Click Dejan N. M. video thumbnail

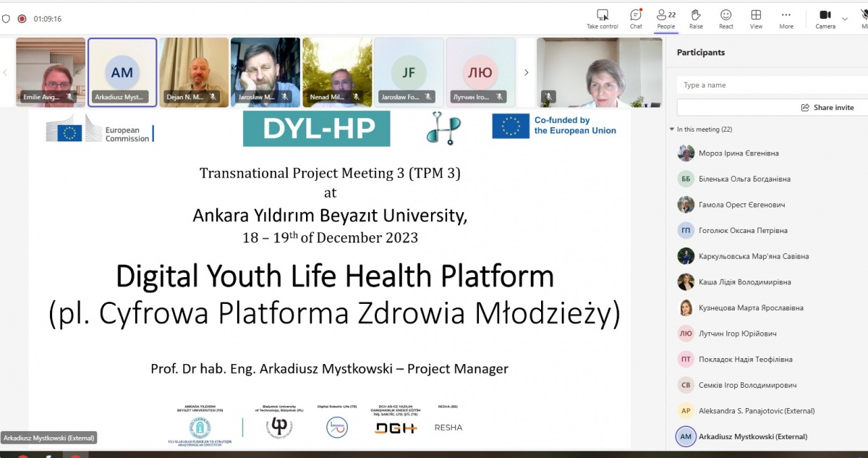pos(193,72)
